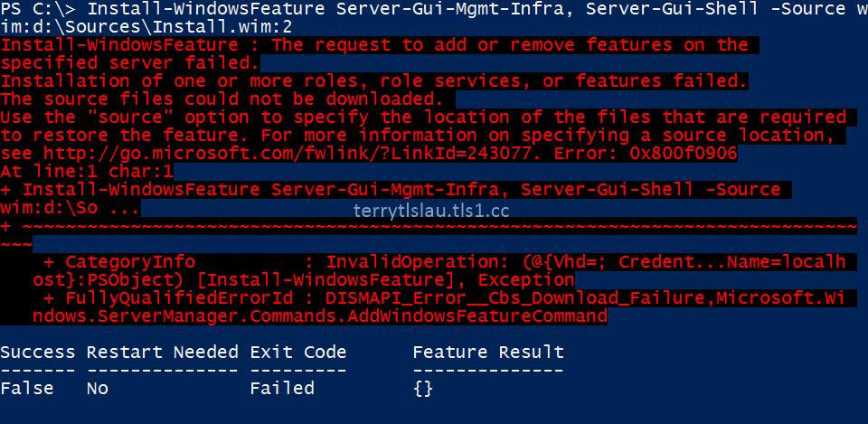The image size is (868, 424).
Task: Click 'The source files could not be downloaded' line
Action: 222,99
